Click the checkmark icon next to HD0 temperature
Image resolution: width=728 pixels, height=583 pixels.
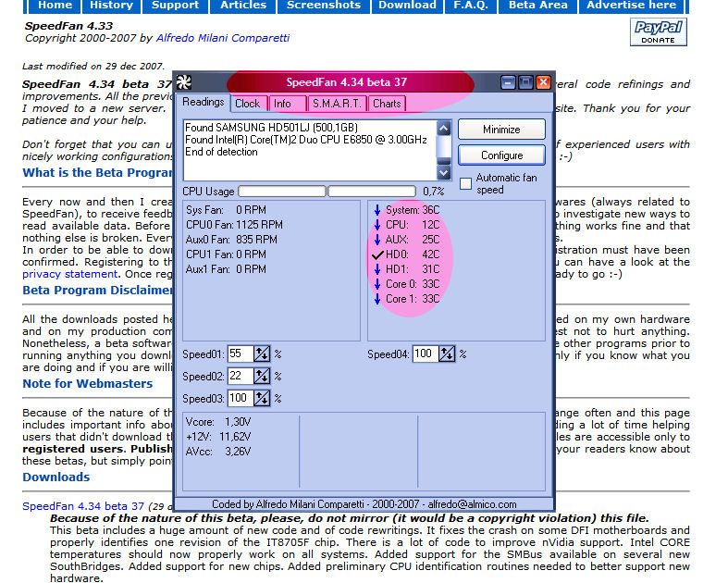point(377,254)
